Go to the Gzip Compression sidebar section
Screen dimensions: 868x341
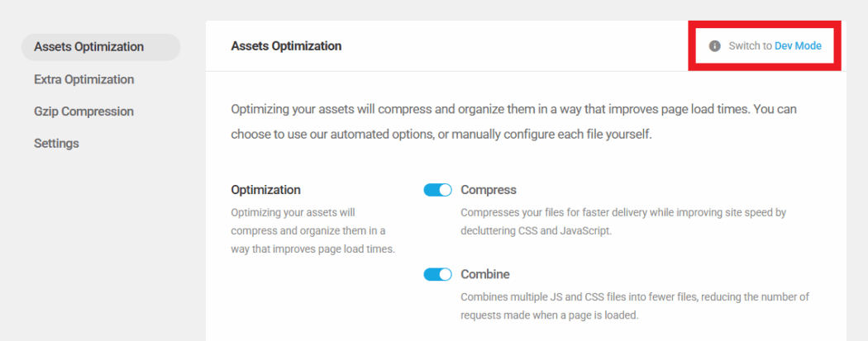coord(83,111)
